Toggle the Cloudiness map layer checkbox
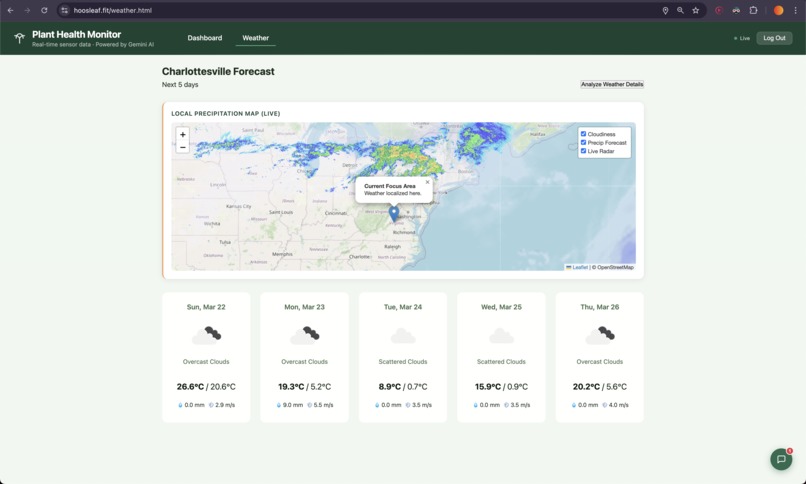 (583, 134)
